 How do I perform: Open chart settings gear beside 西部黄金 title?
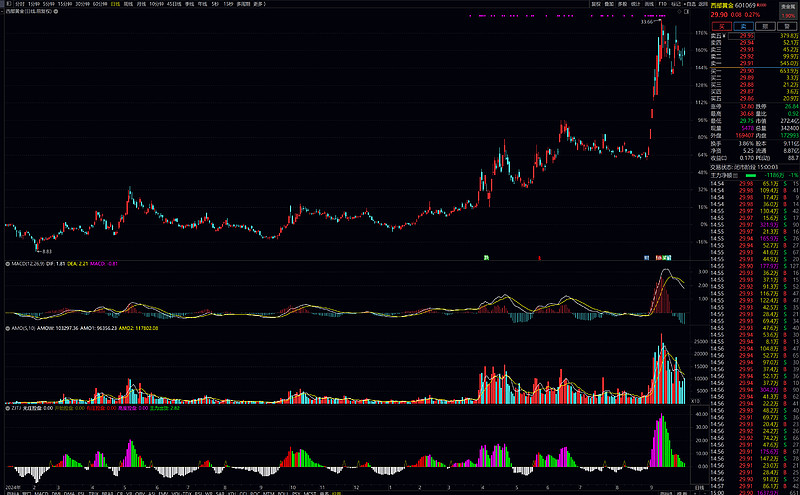click(x=56, y=11)
